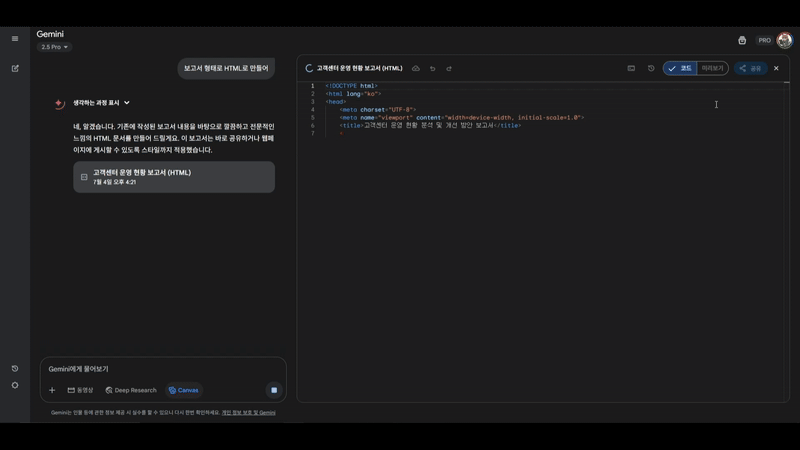This screenshot has height=450, width=800.
Task: Click undo arrow in canvas header
Action: coord(432,69)
